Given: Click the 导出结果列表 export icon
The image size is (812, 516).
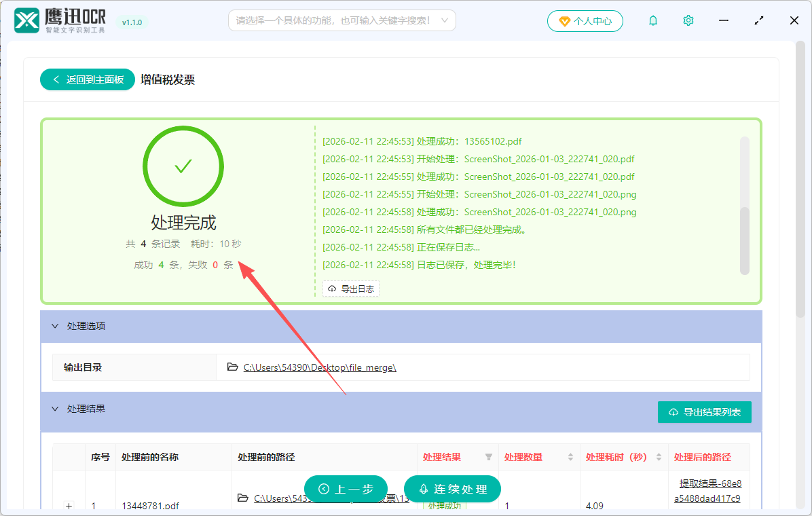Looking at the screenshot, I should [x=673, y=412].
